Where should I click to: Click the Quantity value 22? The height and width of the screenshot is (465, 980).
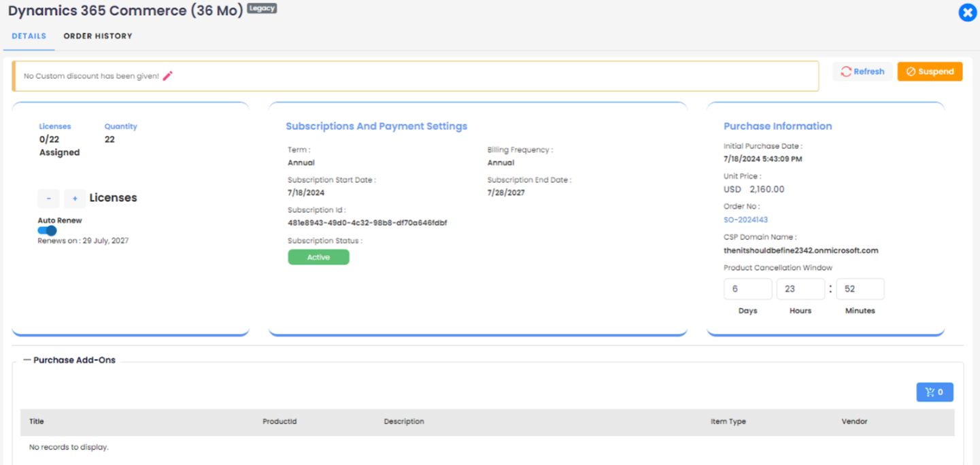[x=109, y=139]
